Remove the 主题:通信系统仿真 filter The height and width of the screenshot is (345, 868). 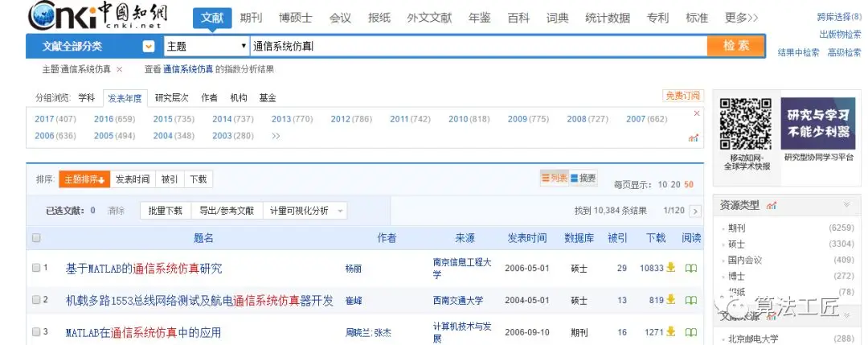120,70
